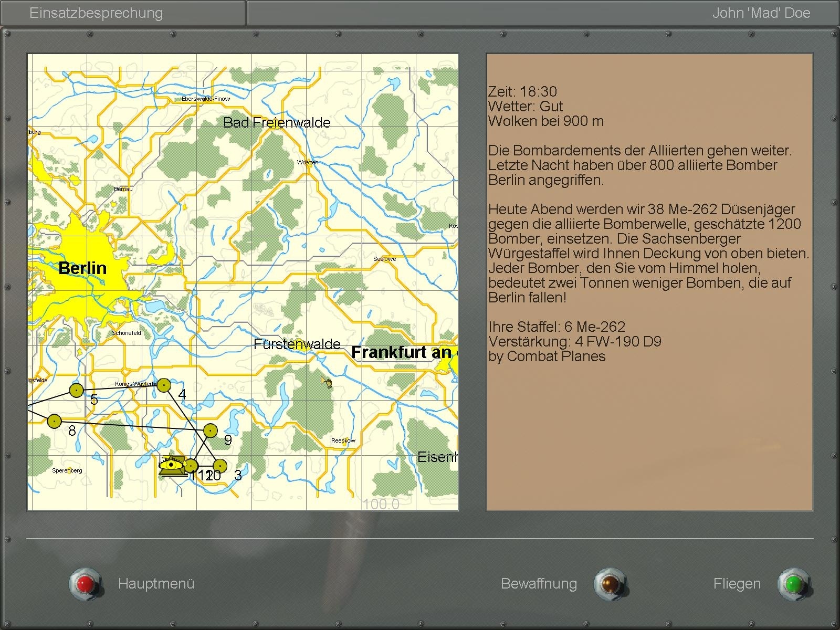
Task: Select waypoint 5 circle on the map
Action: 77,390
